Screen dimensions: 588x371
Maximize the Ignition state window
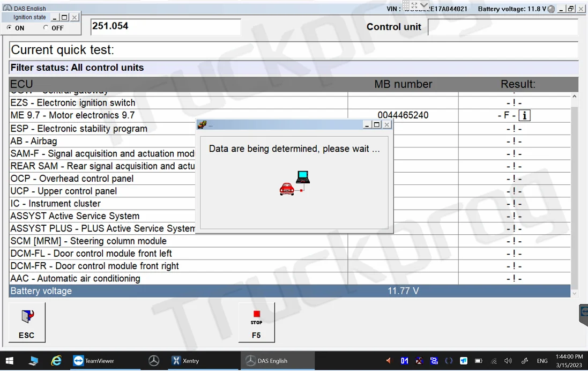64,17
